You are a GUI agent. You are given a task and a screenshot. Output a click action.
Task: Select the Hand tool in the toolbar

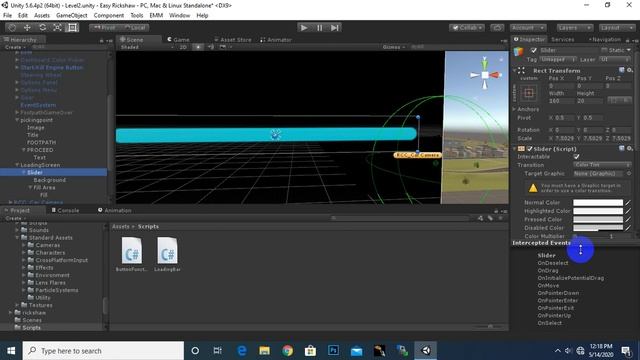(12, 28)
